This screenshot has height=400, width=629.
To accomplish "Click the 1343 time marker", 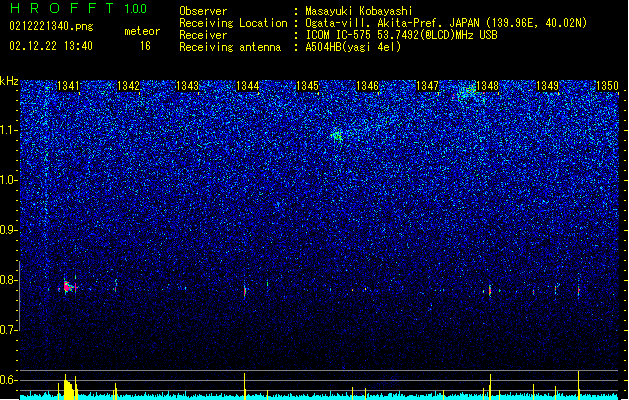I will (x=187, y=86).
